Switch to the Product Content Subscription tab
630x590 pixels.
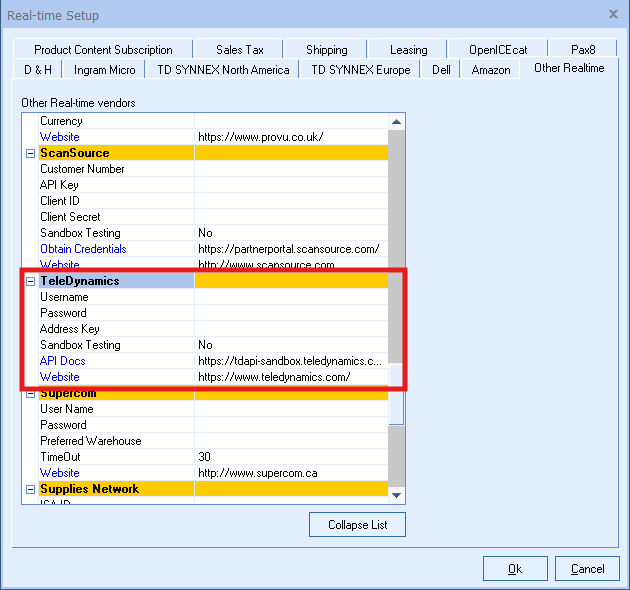click(x=103, y=49)
